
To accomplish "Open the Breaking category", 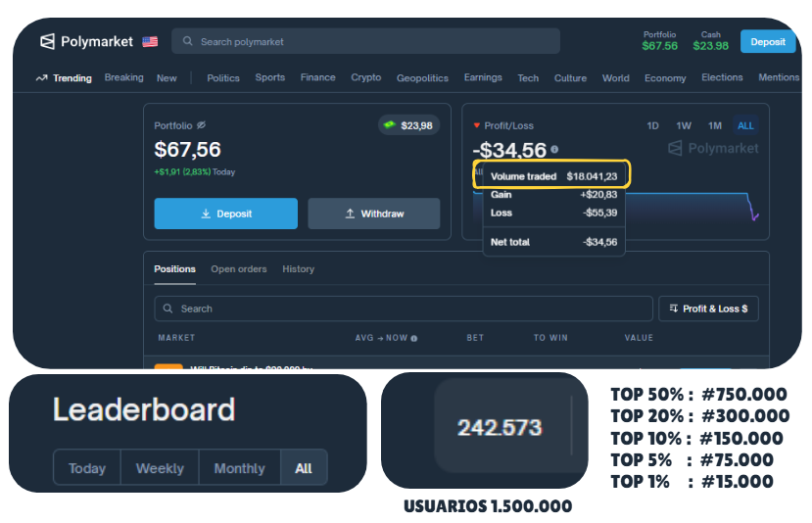I will tap(123, 77).
